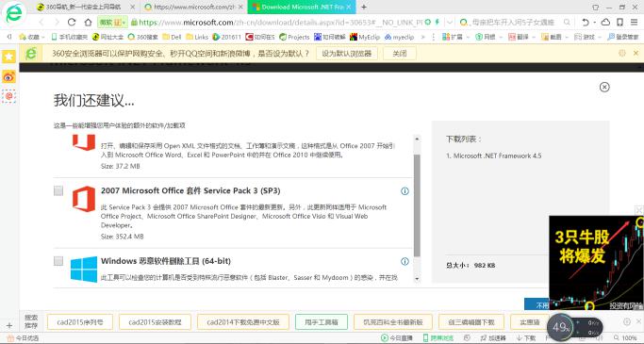Click the scroll up arrow of the list

[417, 139]
